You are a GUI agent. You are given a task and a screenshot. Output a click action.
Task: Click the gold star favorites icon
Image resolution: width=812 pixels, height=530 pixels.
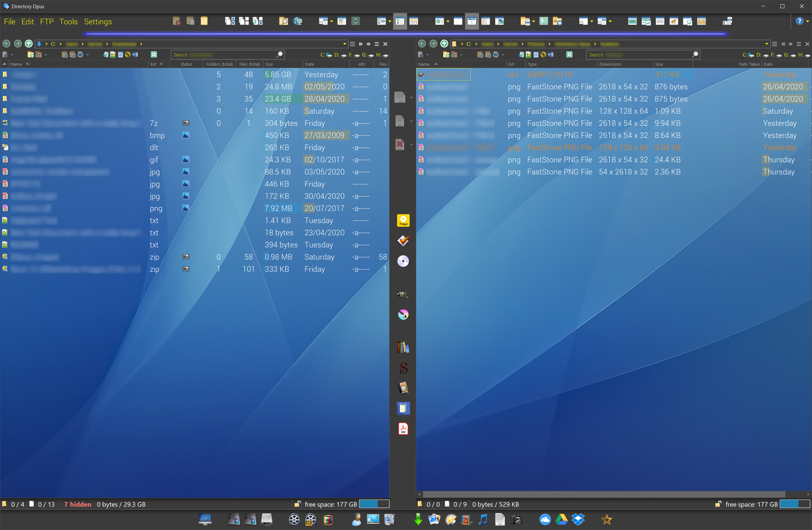pyautogui.click(x=606, y=519)
